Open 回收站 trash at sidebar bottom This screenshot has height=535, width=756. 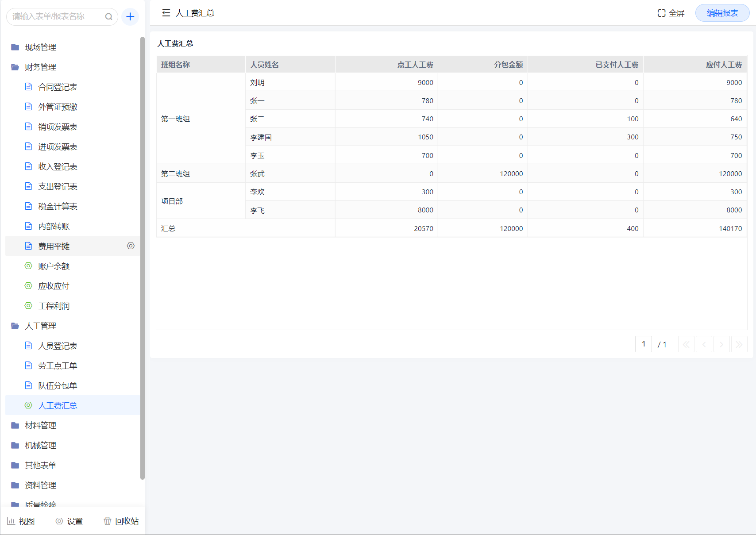pos(121,521)
